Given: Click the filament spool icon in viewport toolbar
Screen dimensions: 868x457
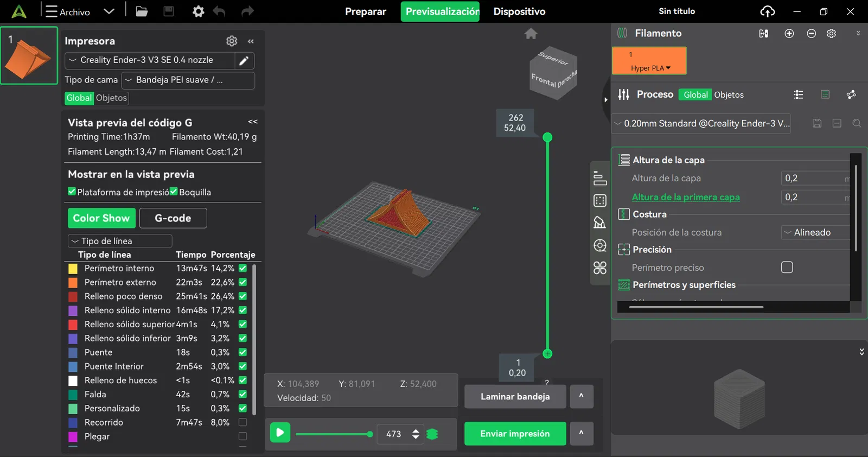Looking at the screenshot, I should pos(600,245).
